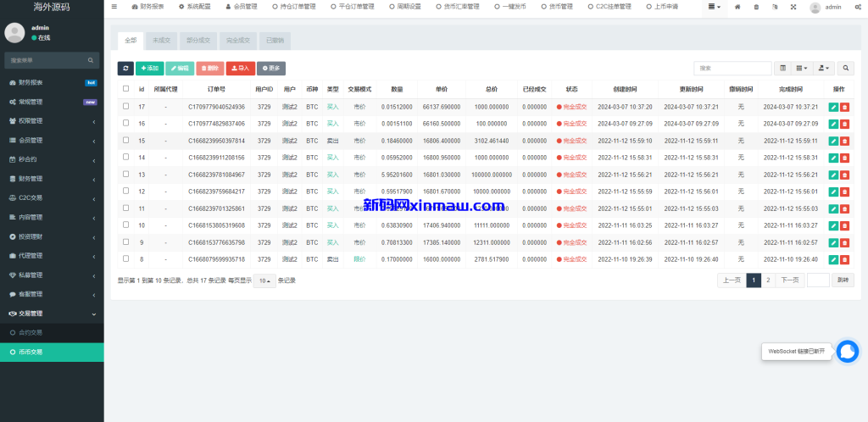The width and height of the screenshot is (868, 422).
Task: Edit order row id 14
Action: point(834,158)
